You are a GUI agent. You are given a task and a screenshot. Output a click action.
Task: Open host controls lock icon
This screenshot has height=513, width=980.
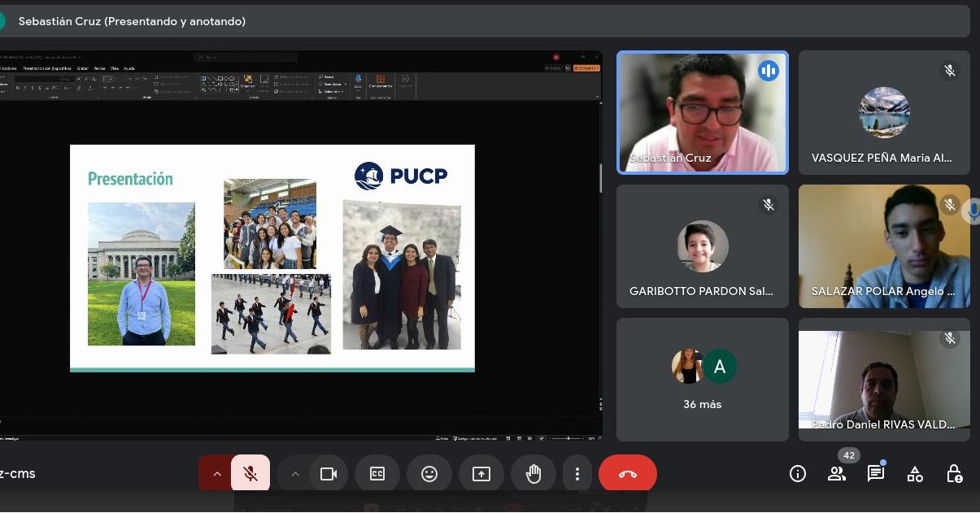[x=954, y=474]
